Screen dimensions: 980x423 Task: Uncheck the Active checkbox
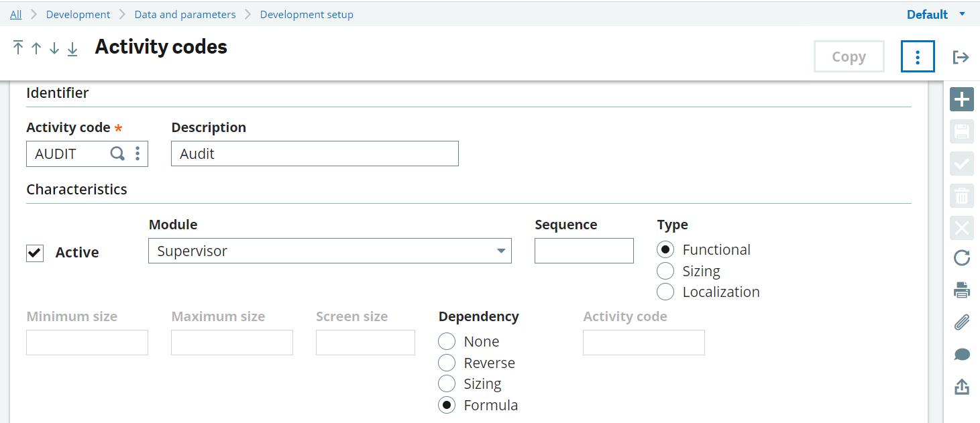pos(35,253)
